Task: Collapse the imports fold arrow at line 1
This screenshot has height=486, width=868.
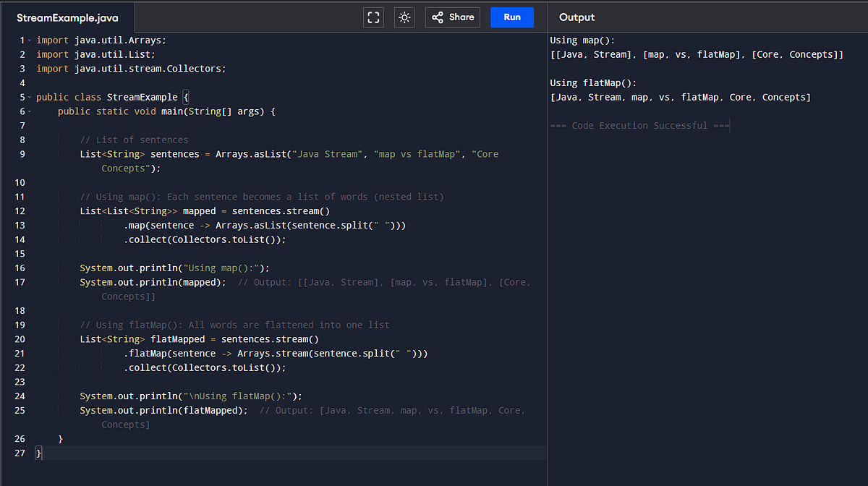Action: click(30, 40)
